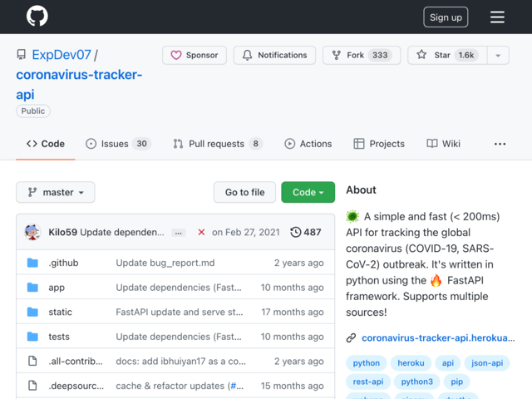
Task: Open the Kilo59 author link
Action: 63,232
